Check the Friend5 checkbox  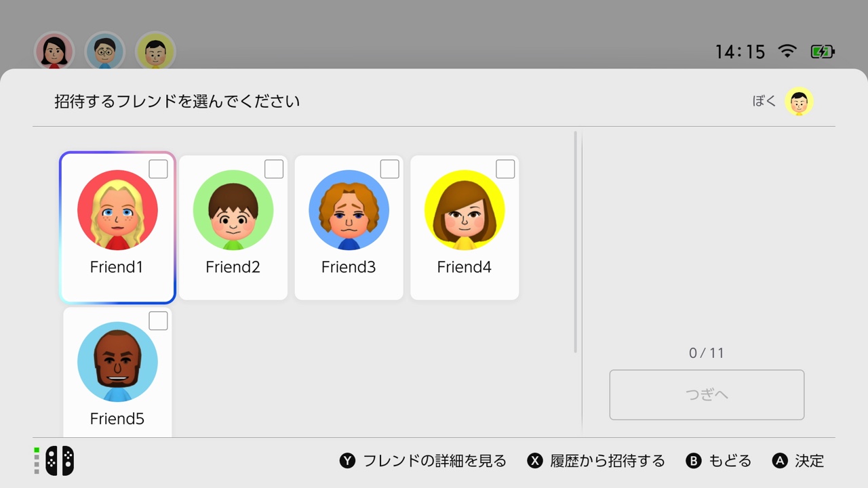pyautogui.click(x=158, y=321)
